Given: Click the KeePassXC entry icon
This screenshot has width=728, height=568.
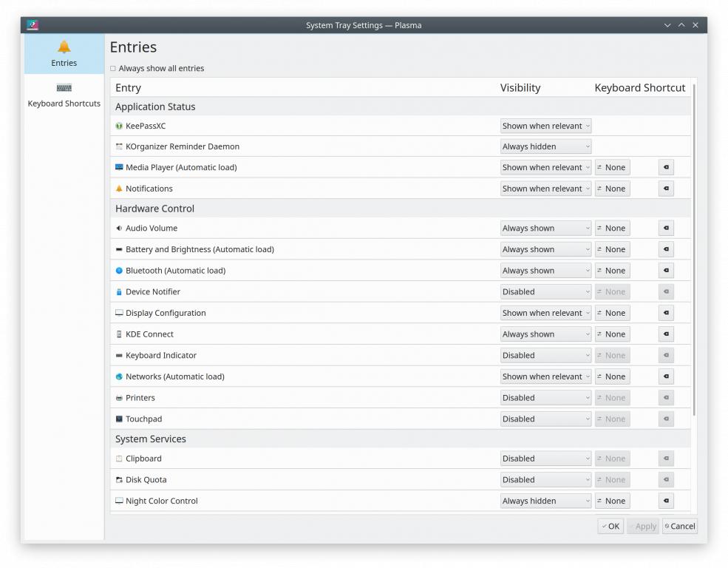Looking at the screenshot, I should (119, 126).
